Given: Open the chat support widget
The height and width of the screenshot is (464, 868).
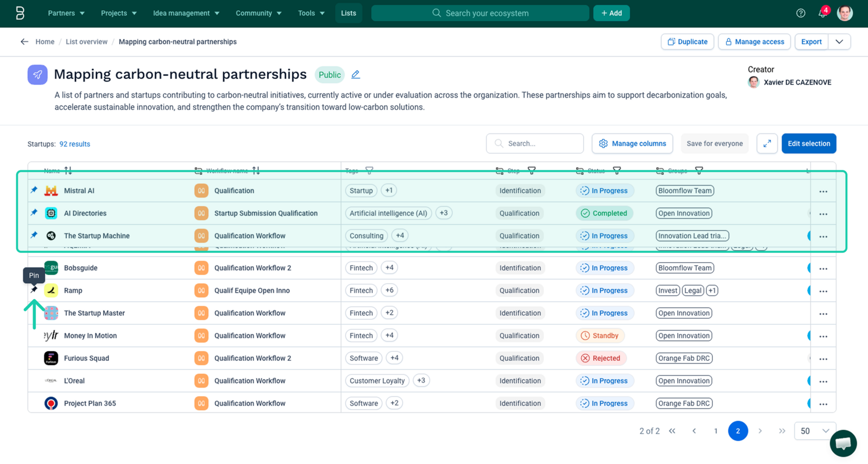Looking at the screenshot, I should point(843,443).
